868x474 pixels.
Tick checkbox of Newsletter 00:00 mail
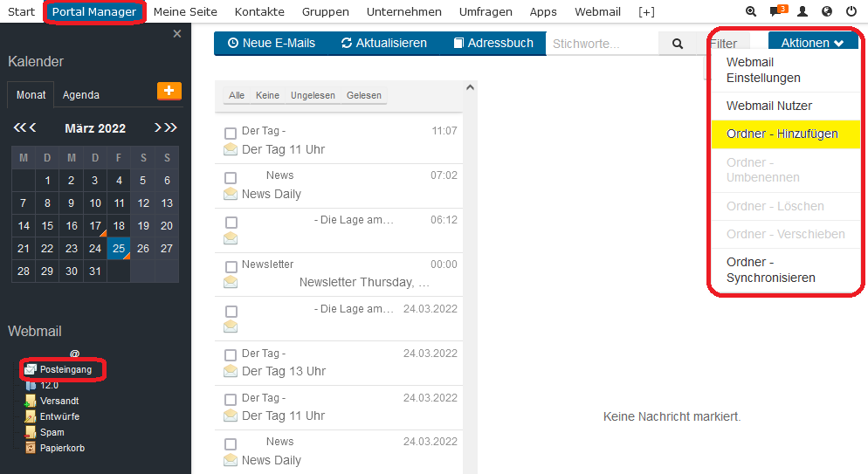[x=231, y=266]
